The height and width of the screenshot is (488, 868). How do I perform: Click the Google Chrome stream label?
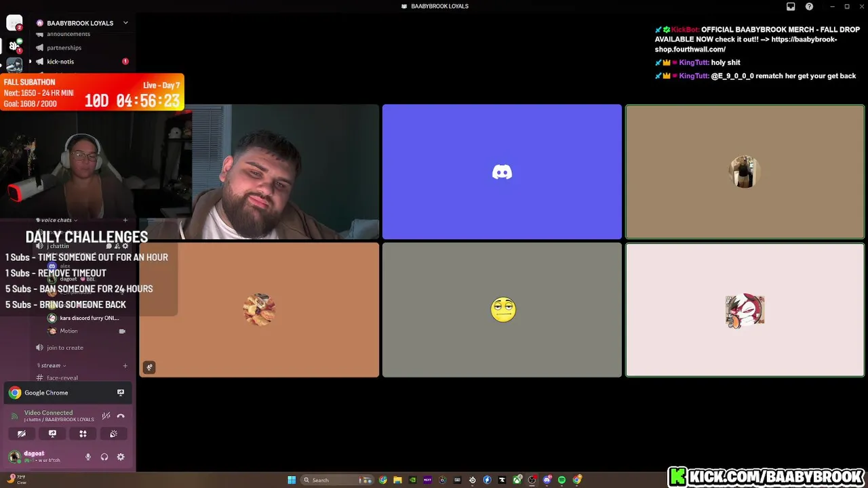46,392
